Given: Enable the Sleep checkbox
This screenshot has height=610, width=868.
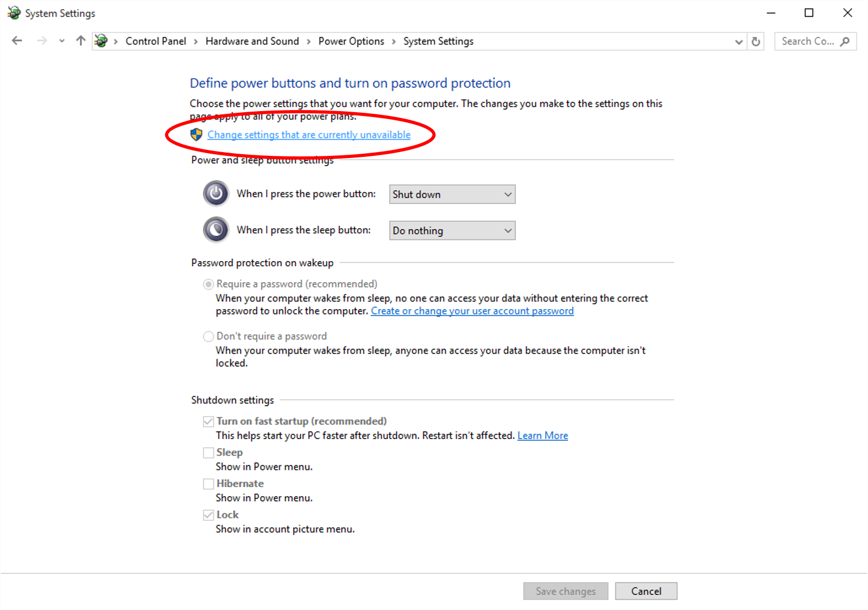Looking at the screenshot, I should (208, 453).
